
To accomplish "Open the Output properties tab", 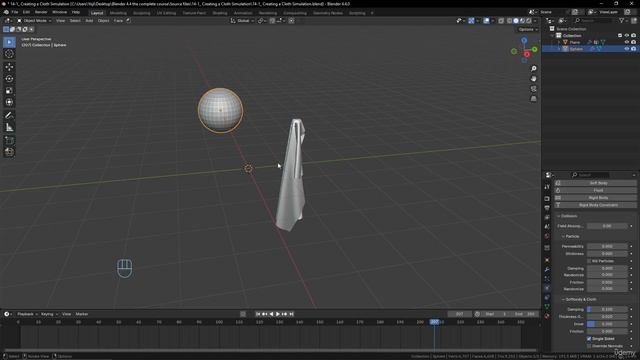I will click(547, 208).
